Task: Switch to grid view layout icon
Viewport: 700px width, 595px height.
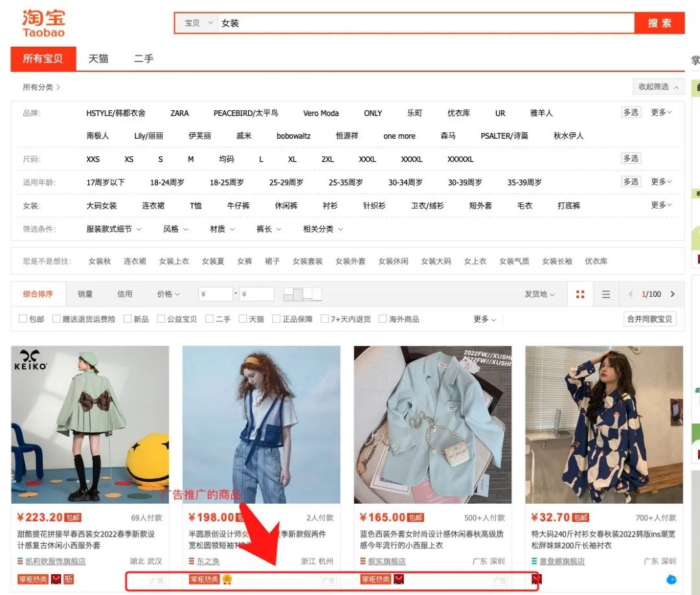Action: (x=580, y=294)
